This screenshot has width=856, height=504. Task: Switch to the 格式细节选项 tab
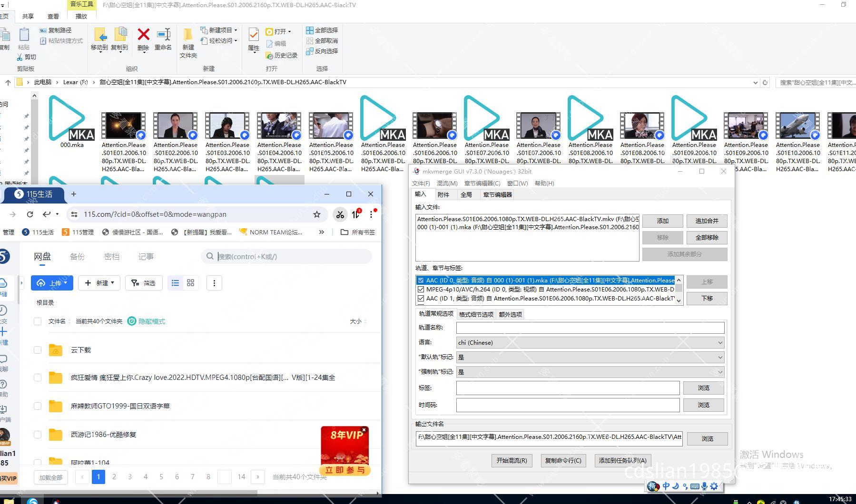point(476,314)
